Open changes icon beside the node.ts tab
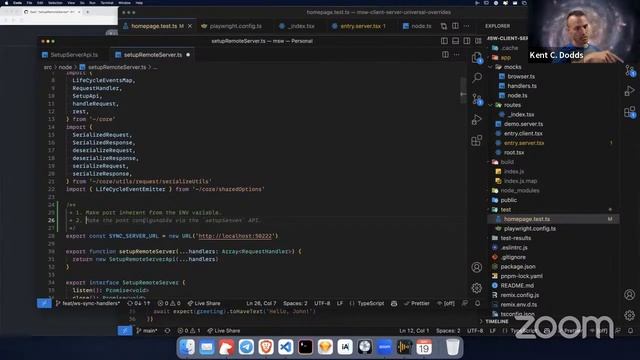The width and height of the screenshot is (640, 360). click(x=444, y=26)
